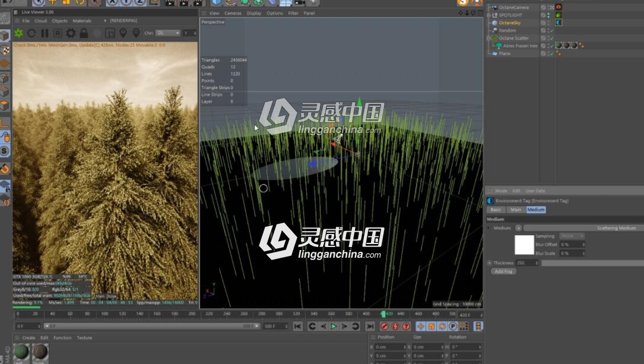Select the SPOTLIGHT object row
Image resolution: width=644 pixels, height=364 pixels.
point(510,15)
